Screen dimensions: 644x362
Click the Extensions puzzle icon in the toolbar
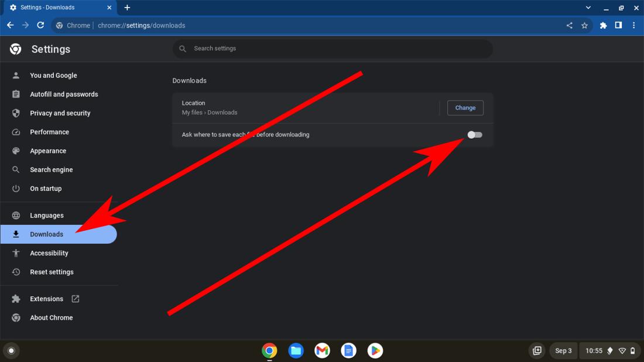coord(603,25)
